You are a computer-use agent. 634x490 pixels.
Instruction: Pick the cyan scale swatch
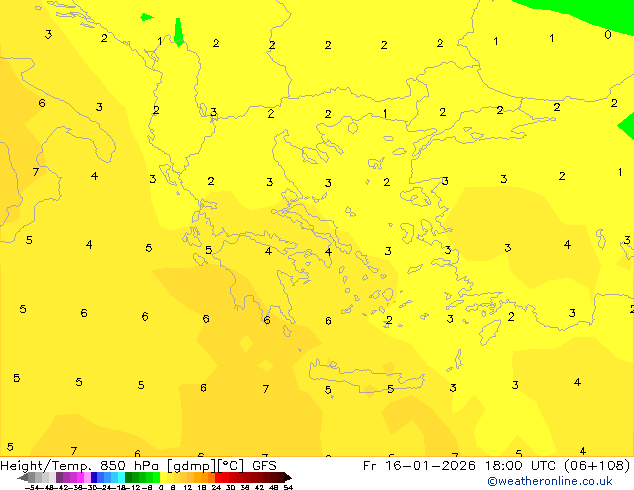pos(121,477)
